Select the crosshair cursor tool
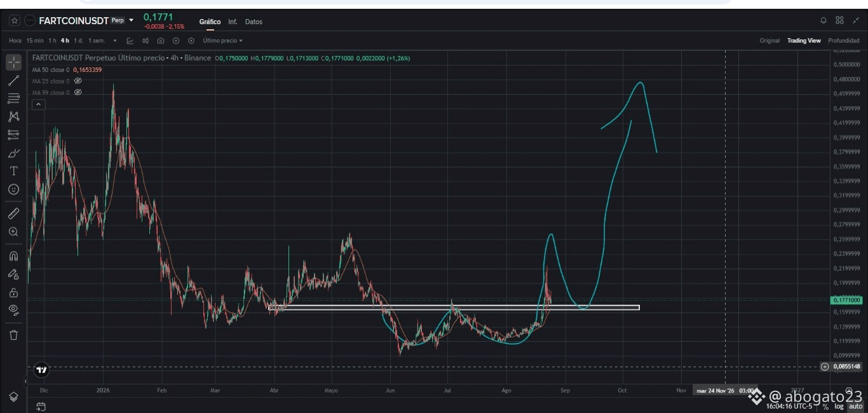 14,62
